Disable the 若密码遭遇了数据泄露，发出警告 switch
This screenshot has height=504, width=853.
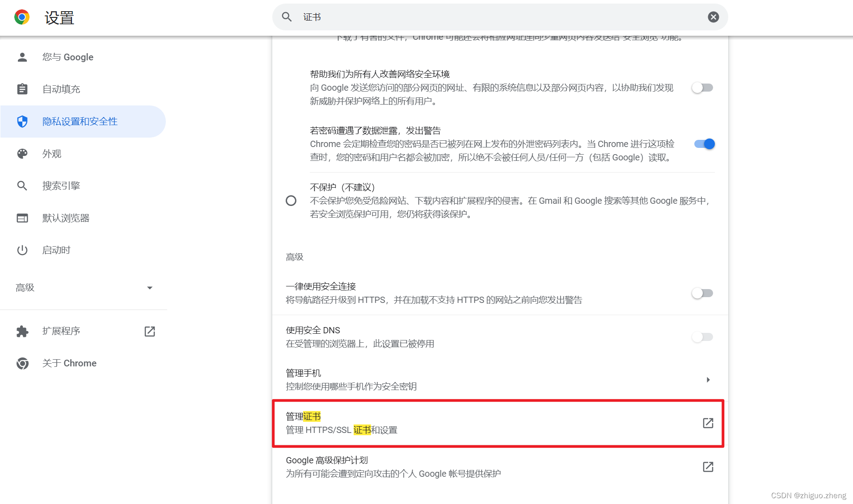pyautogui.click(x=704, y=144)
